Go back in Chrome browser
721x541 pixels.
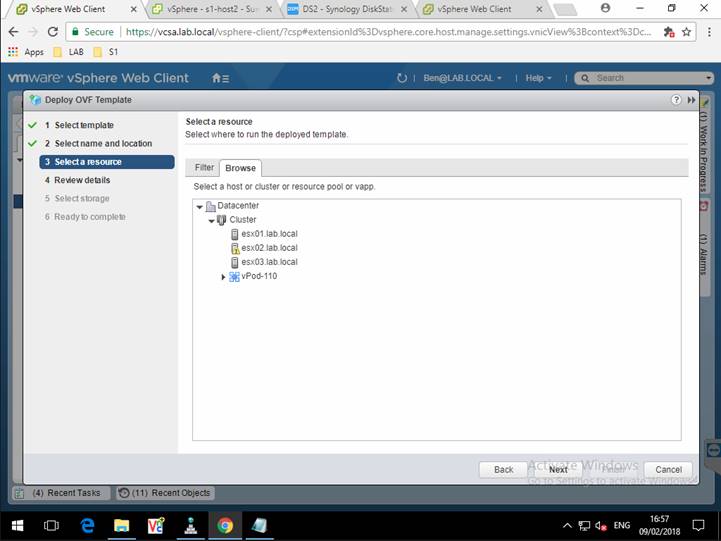click(x=13, y=32)
